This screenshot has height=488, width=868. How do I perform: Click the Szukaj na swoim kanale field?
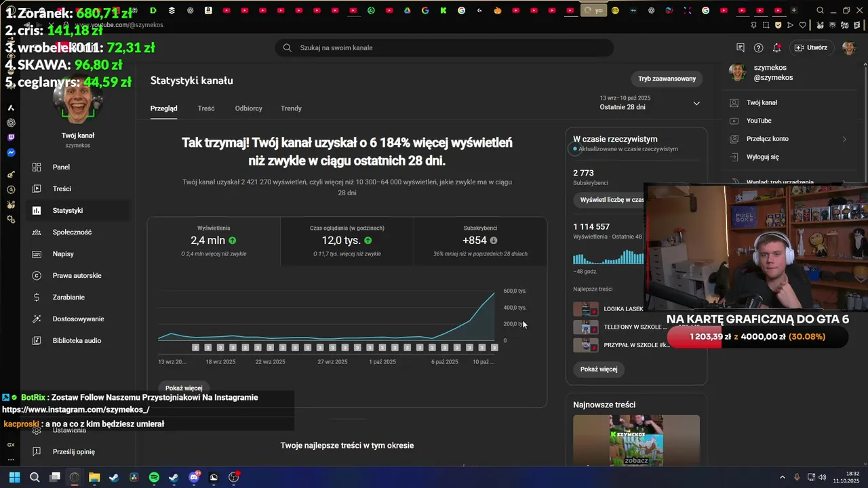(x=444, y=47)
